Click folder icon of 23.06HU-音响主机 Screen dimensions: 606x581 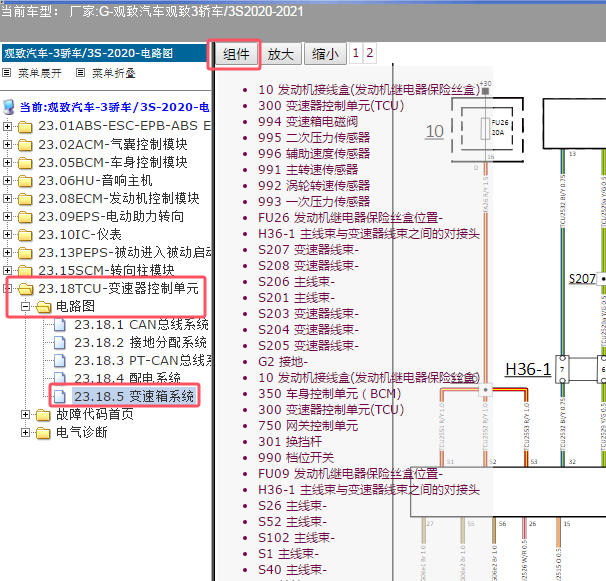25,181
